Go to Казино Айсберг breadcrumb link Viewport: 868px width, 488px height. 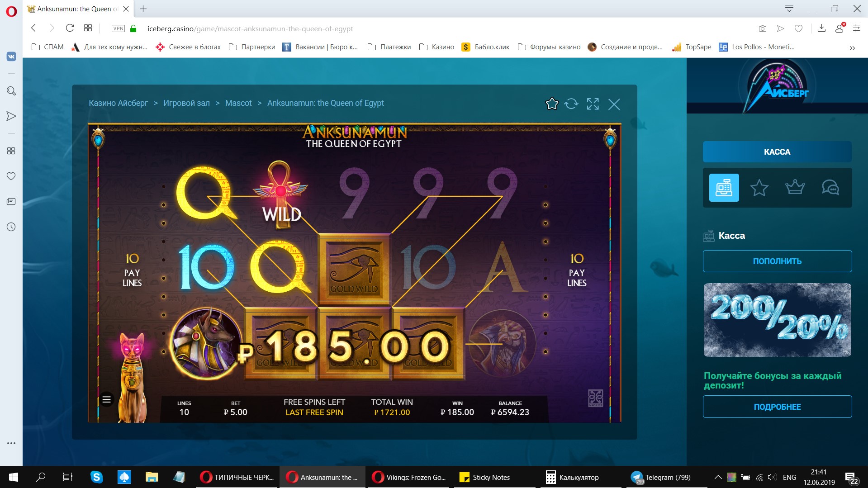118,103
